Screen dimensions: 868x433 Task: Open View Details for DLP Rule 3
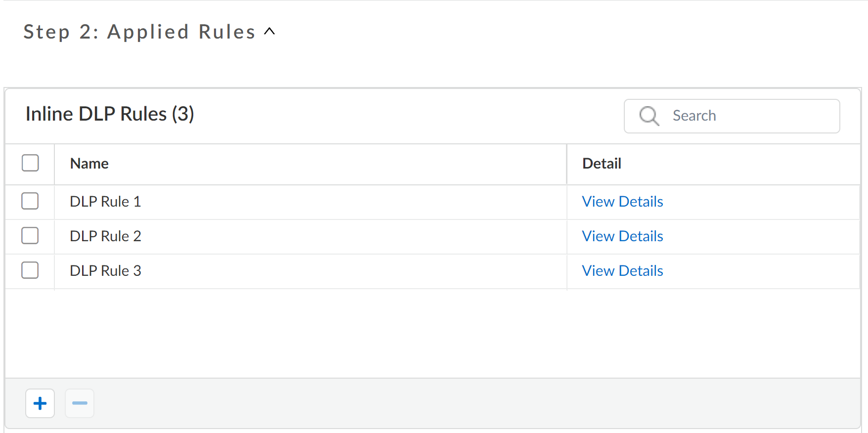click(x=622, y=271)
